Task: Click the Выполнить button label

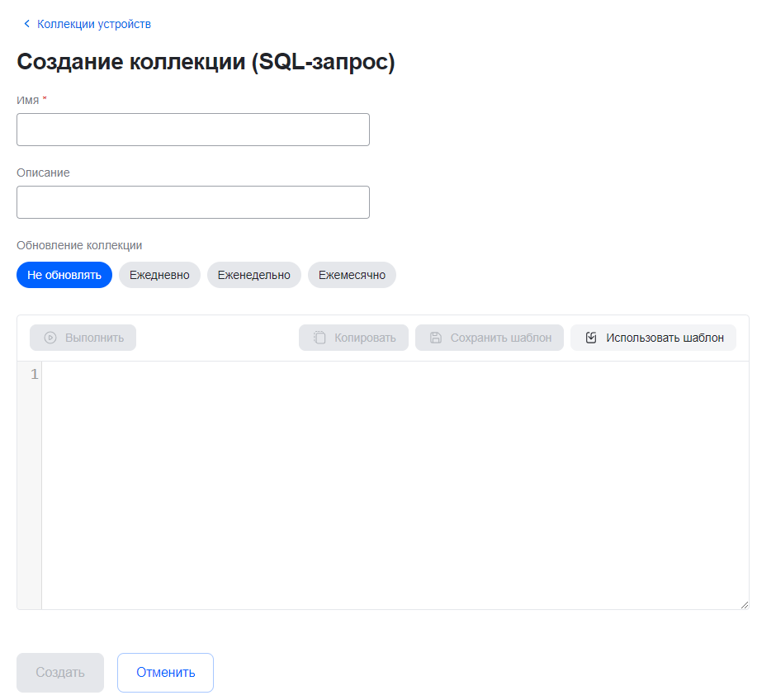Action: tap(94, 338)
